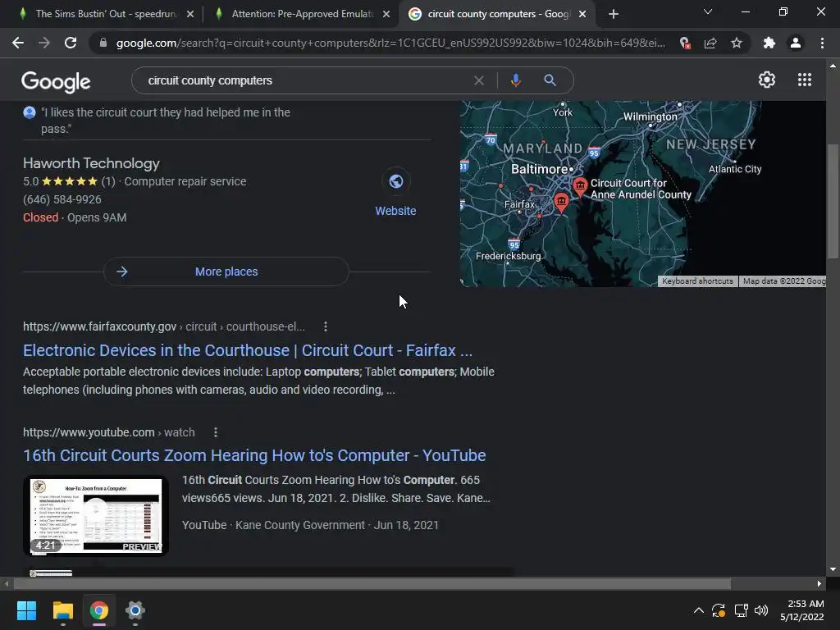Click the Website link label

pyautogui.click(x=395, y=211)
